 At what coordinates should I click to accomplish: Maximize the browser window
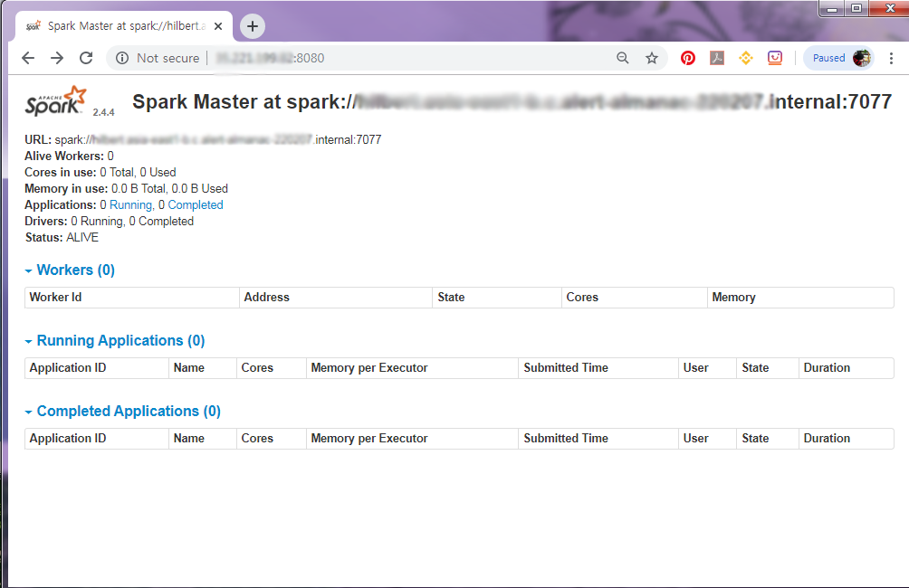click(856, 8)
